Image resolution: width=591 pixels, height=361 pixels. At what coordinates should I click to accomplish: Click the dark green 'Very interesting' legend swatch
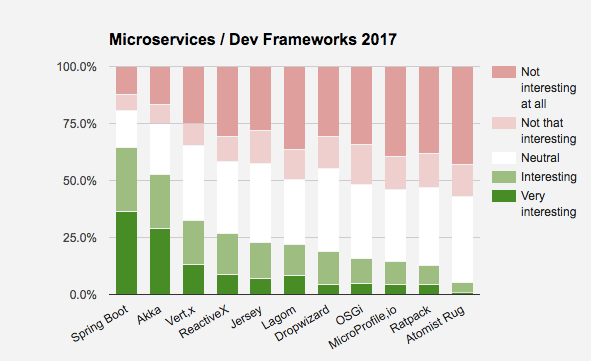click(504, 196)
